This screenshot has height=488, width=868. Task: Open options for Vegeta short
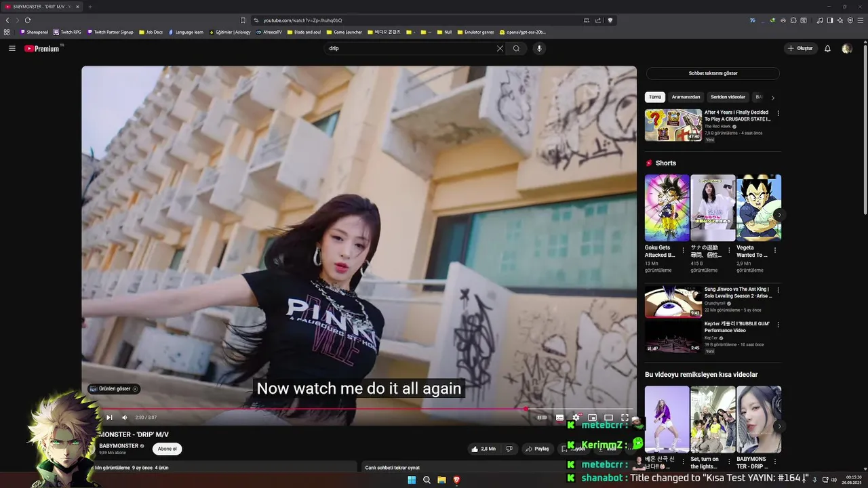click(x=775, y=250)
